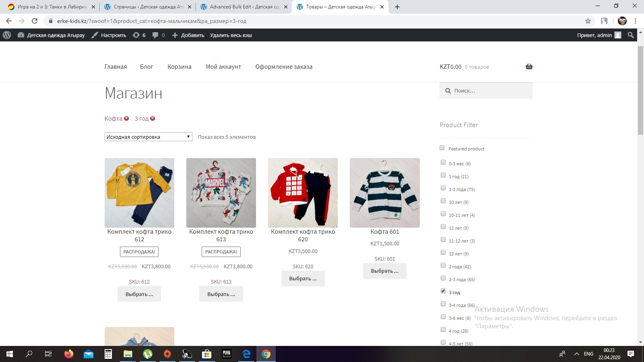Check the 1 год size filter
The width and height of the screenshot is (644, 362).
pyautogui.click(x=443, y=175)
